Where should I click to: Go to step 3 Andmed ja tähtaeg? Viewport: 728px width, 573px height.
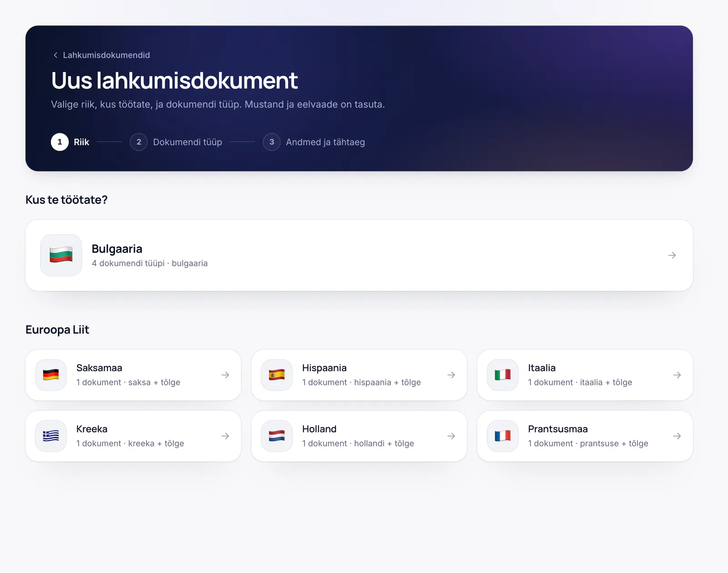[x=314, y=142]
